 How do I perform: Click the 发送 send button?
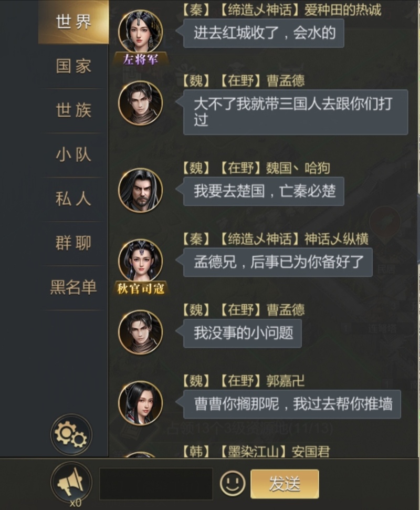pos(285,484)
